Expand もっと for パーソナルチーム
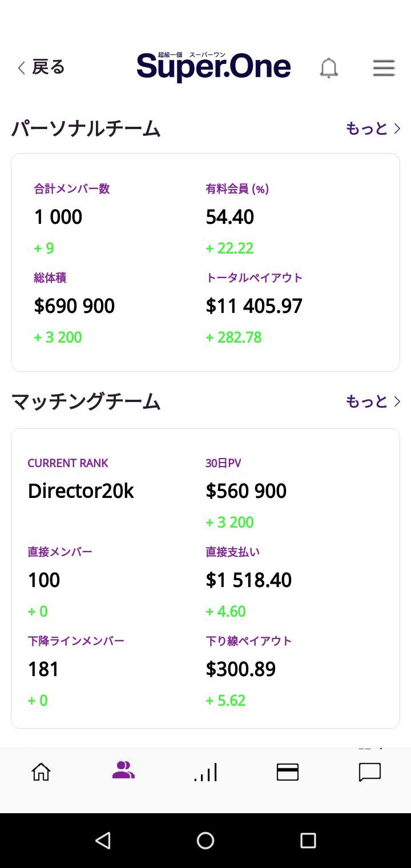This screenshot has width=411, height=868. (373, 128)
